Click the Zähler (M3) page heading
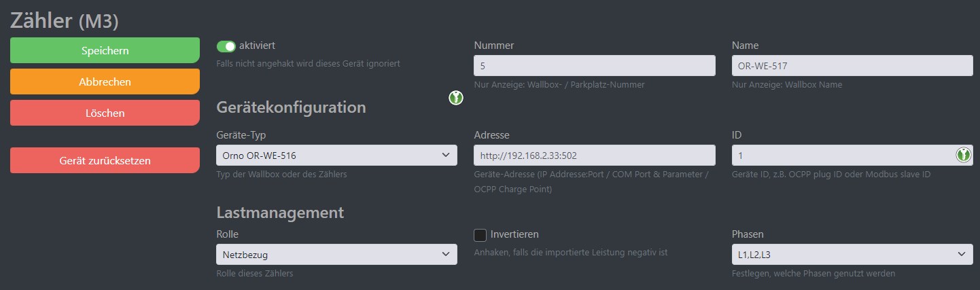The width and height of the screenshot is (980, 290). (65, 20)
